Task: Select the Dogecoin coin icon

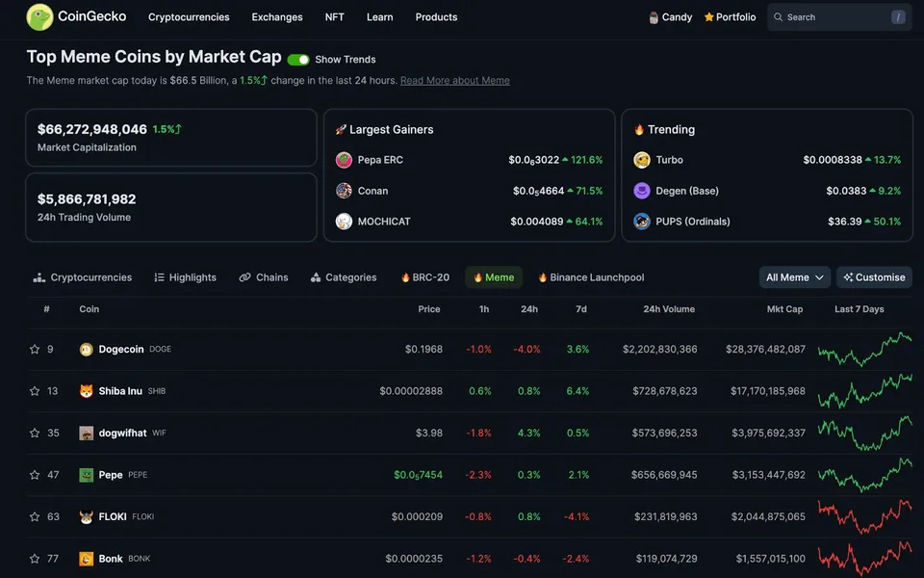Action: coord(86,349)
